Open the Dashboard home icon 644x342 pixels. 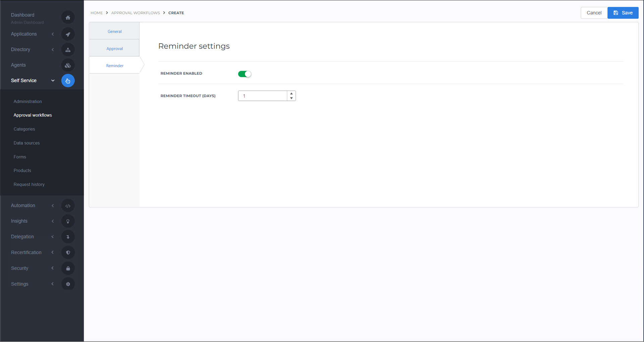68,17
